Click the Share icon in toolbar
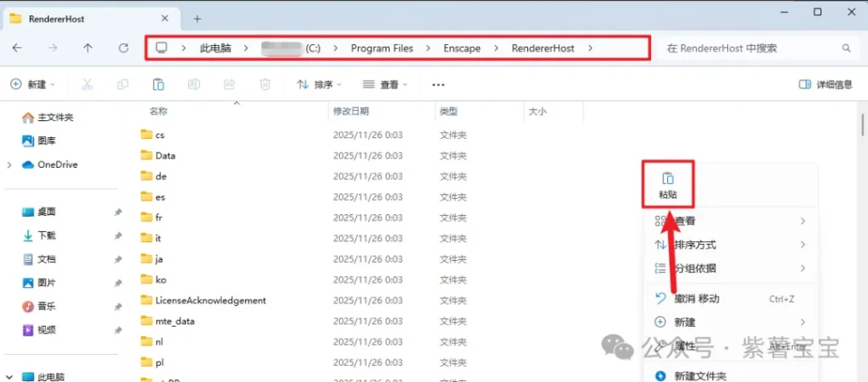Image resolution: width=868 pixels, height=382 pixels. [229, 85]
